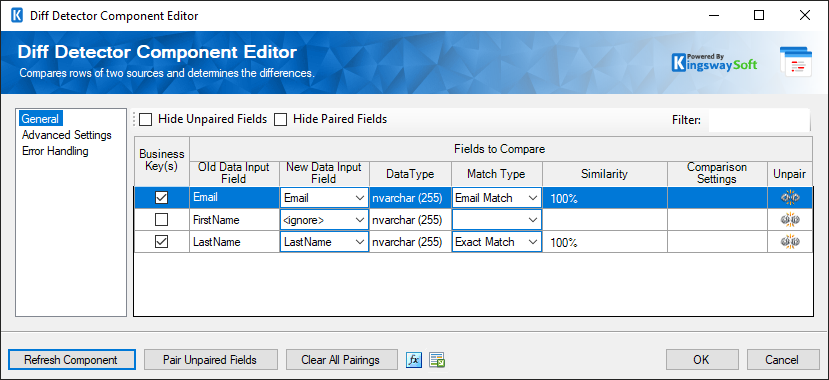
Task: Click Similarity 100% cell in LastName row
Action: click(605, 242)
